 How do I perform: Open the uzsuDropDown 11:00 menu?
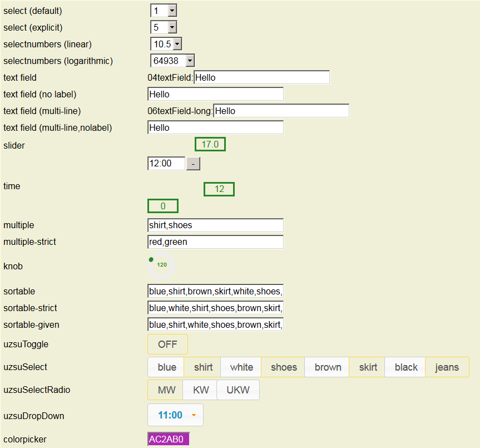(x=175, y=415)
